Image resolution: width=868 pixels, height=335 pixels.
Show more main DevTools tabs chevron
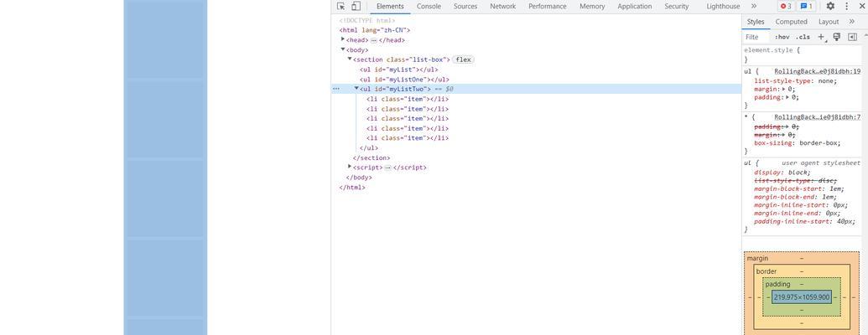754,6
